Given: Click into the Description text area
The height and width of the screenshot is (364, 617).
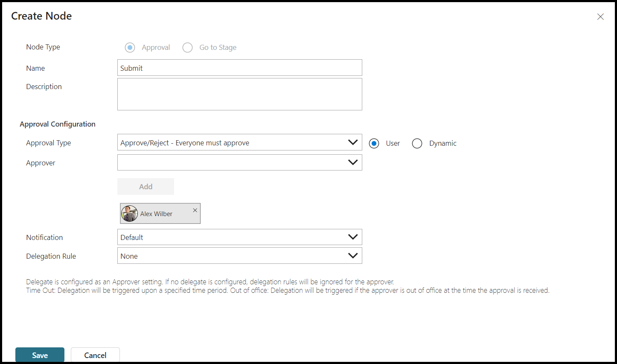Looking at the screenshot, I should 239,94.
